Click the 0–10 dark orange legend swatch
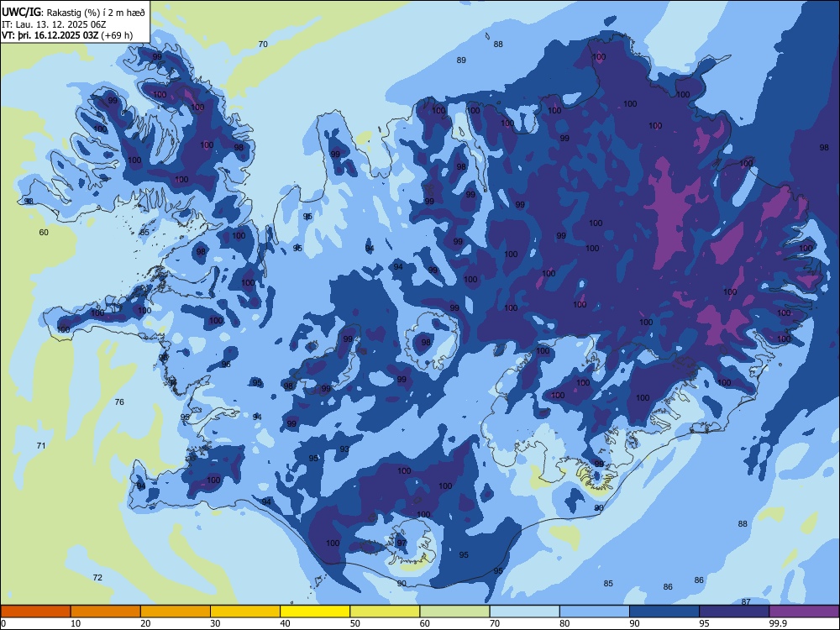The width and height of the screenshot is (840, 630). [x=35, y=612]
